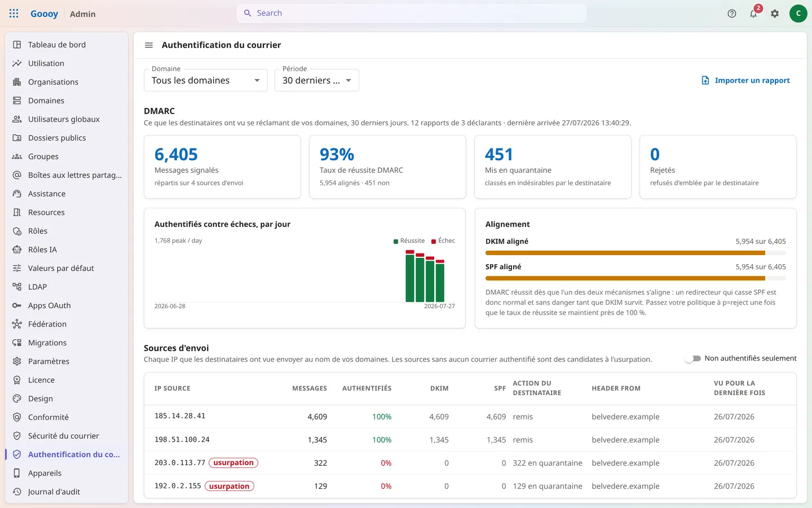
Task: Open the user avatar C menu
Action: 798,14
